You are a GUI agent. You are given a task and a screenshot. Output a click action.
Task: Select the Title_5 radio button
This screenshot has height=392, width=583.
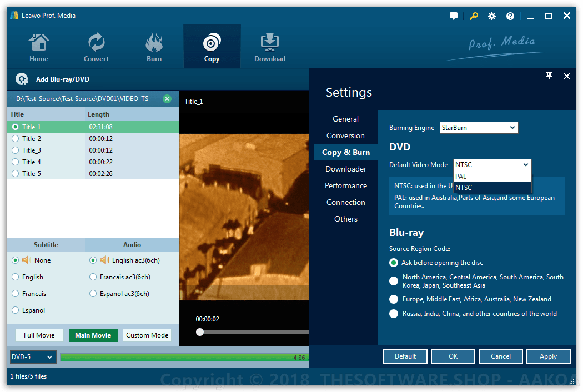coord(15,174)
